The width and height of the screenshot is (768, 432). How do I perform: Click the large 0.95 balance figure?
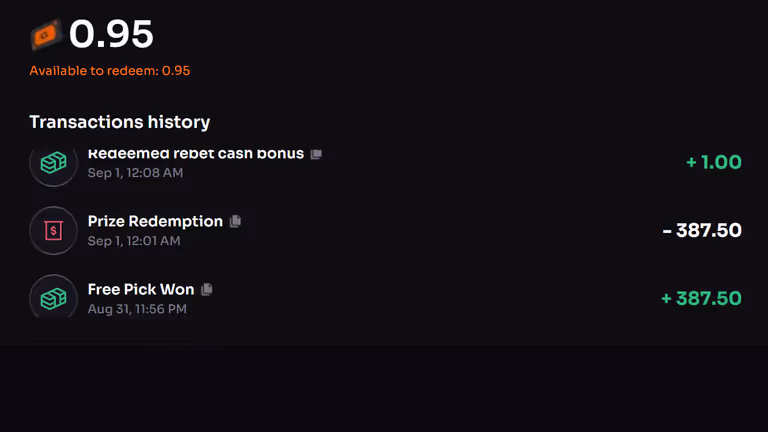pyautogui.click(x=111, y=35)
